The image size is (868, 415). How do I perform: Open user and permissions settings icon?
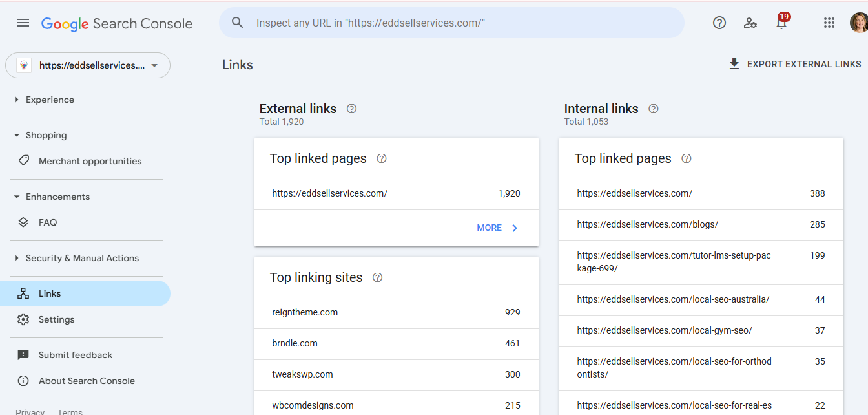(750, 23)
